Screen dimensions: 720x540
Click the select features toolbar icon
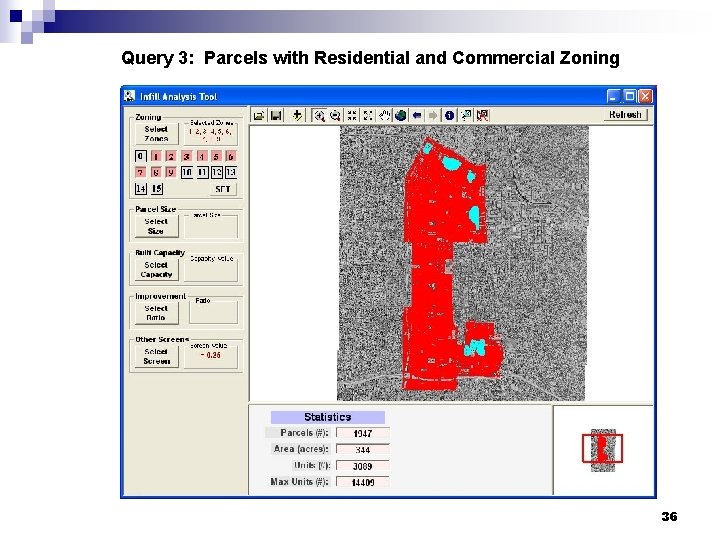pos(466,115)
